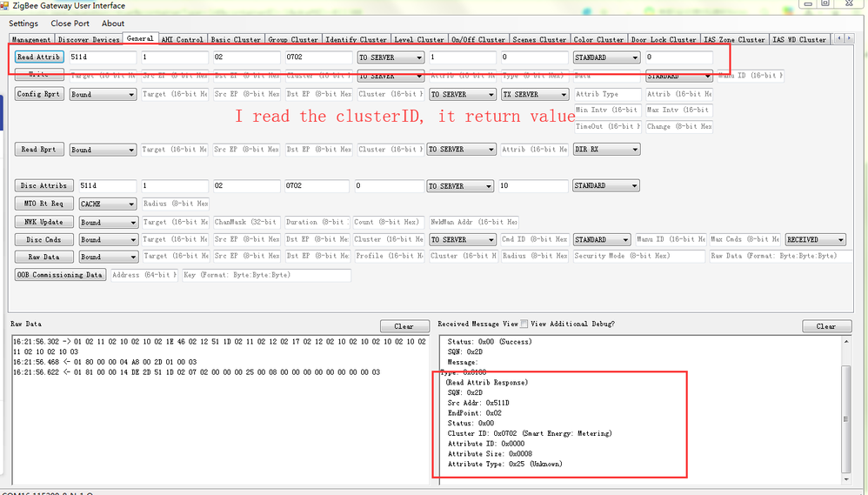Image resolution: width=868 pixels, height=495 pixels.
Task: Open Disc Cmds STANDARD dropdown
Action: (x=602, y=240)
